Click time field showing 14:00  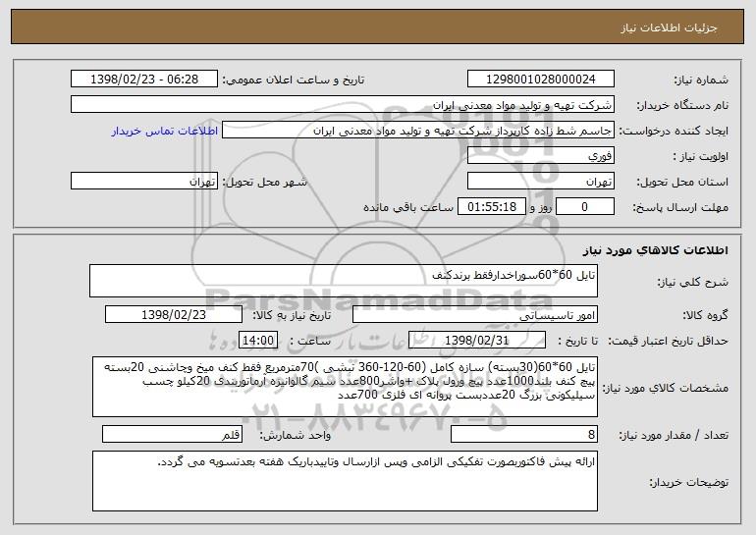[258, 341]
